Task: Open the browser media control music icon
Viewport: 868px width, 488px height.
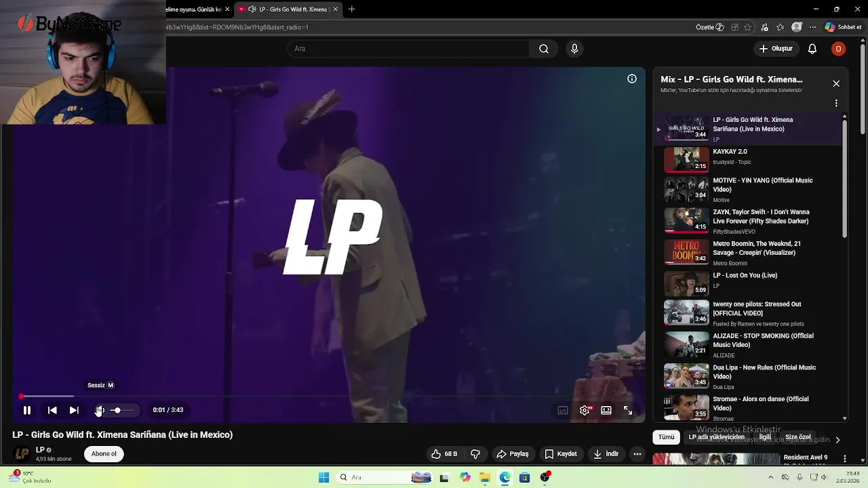Action: [764, 27]
